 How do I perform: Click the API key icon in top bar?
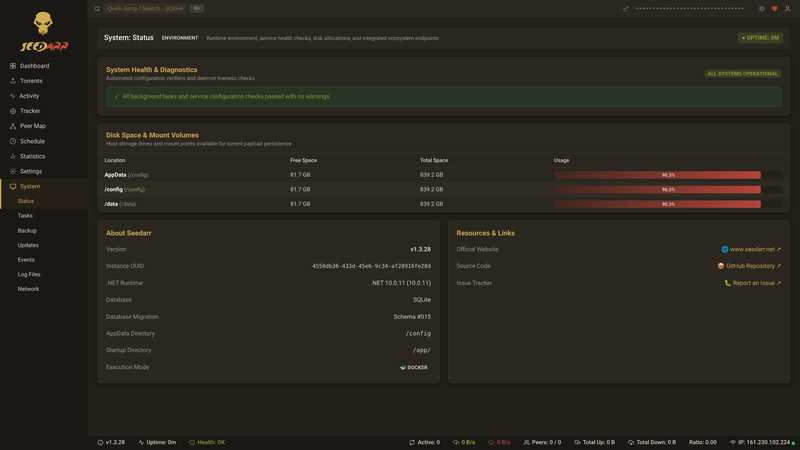click(x=626, y=9)
